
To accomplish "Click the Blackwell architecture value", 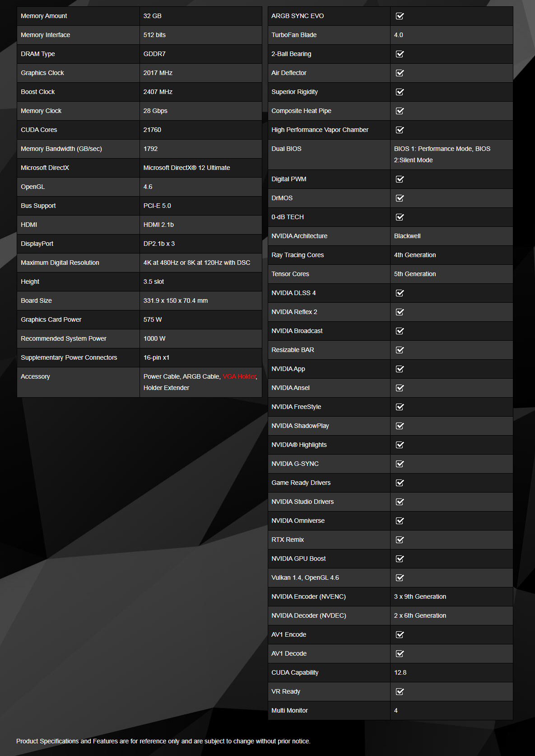I will pos(407,236).
